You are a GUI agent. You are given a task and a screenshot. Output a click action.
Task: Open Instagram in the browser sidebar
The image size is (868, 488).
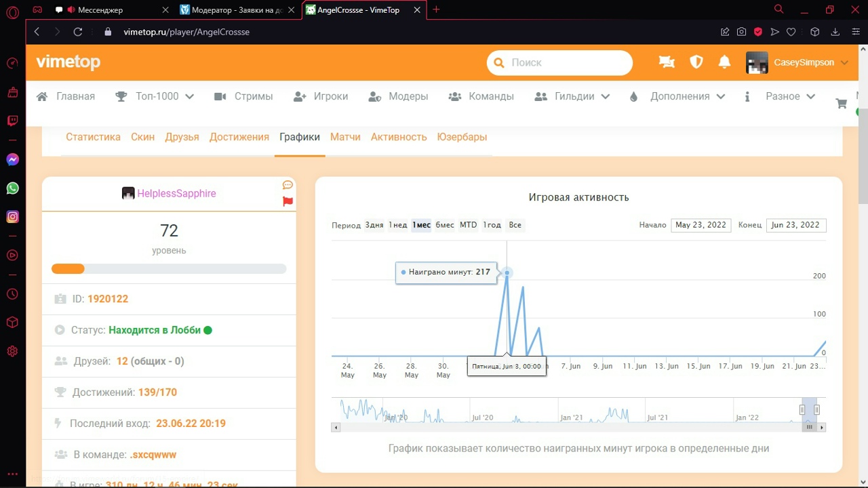12,217
